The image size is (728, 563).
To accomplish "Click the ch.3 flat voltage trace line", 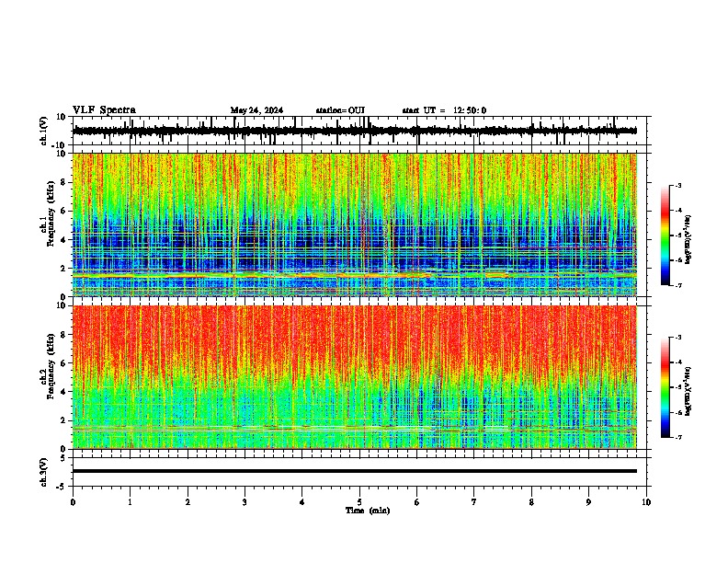I will 355,471.
